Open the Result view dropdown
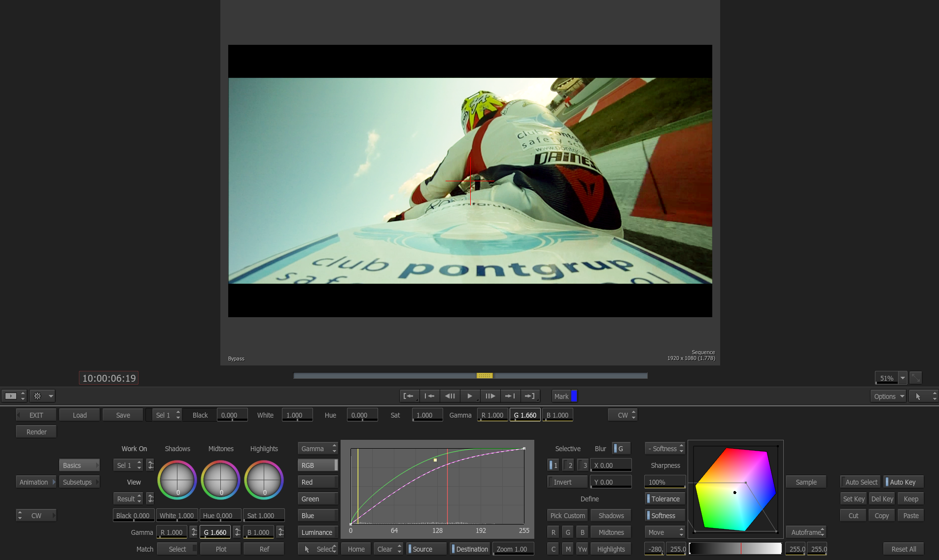The image size is (939, 560). (129, 499)
